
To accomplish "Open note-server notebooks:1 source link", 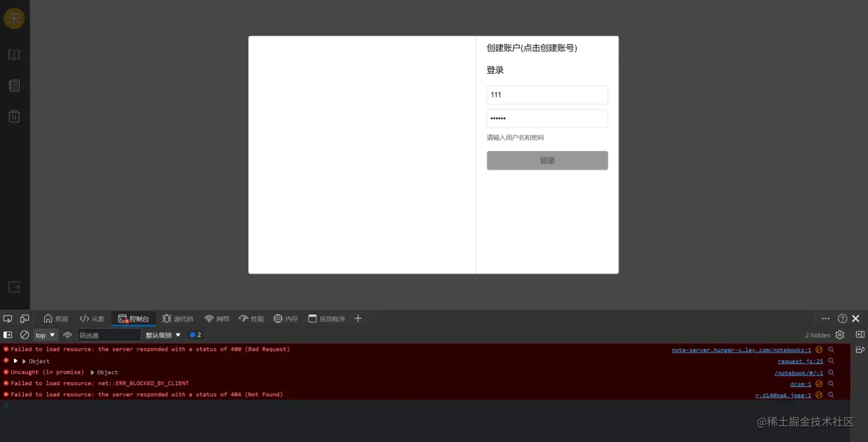I will tap(741, 350).
